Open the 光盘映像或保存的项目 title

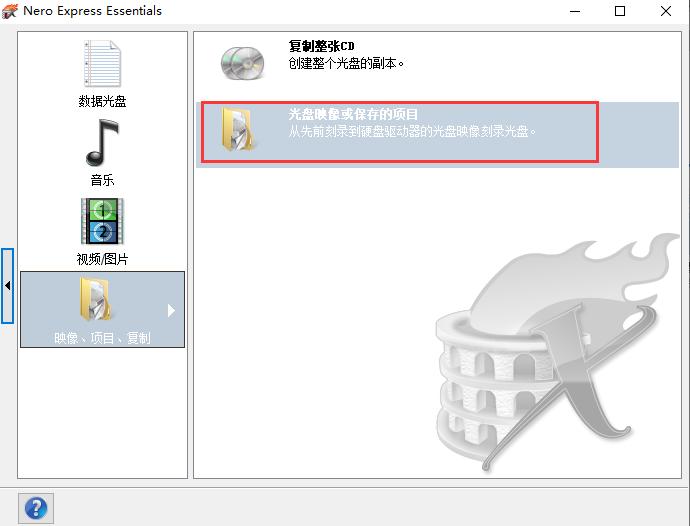[x=353, y=114]
